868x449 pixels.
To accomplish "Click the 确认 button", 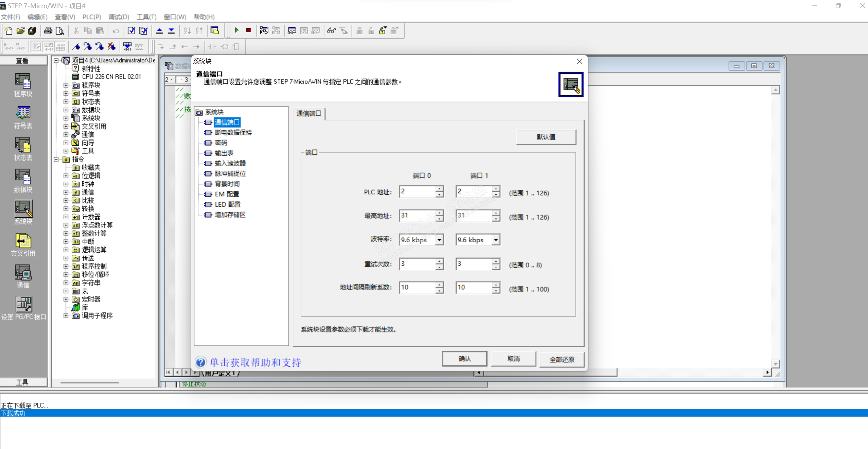I will (x=464, y=359).
